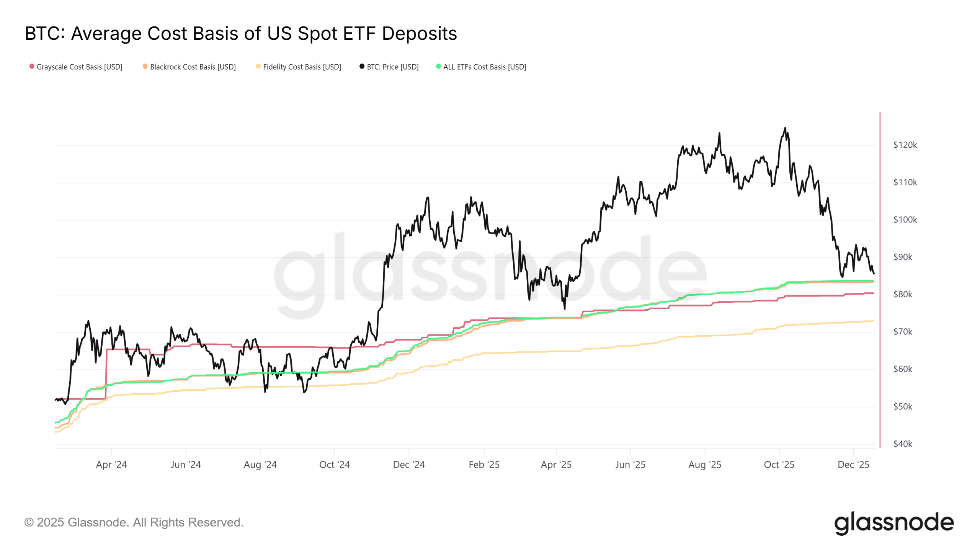Viewport: 980px width, 551px height.
Task: Select the Dec '24 x-axis label
Action: 409,465
